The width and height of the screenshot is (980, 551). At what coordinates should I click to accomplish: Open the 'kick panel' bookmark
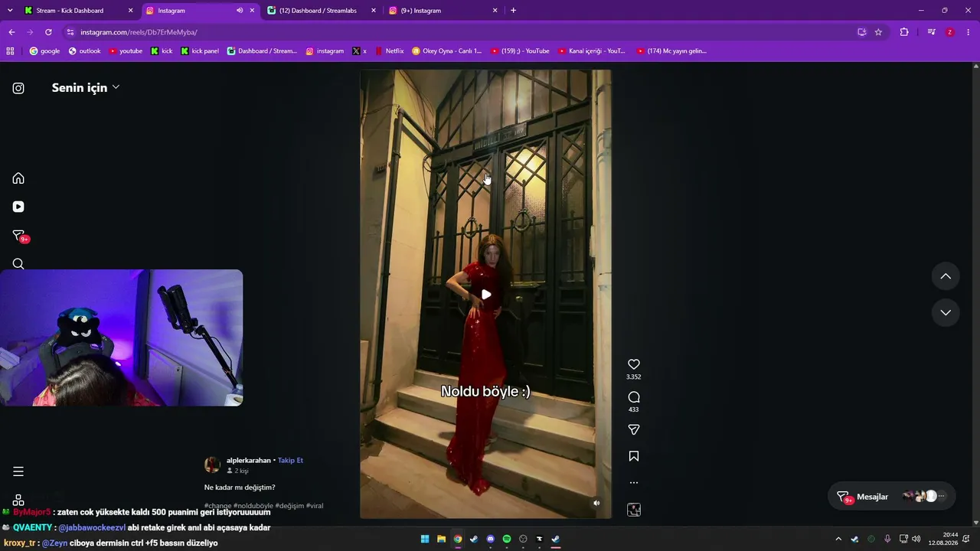tap(200, 51)
